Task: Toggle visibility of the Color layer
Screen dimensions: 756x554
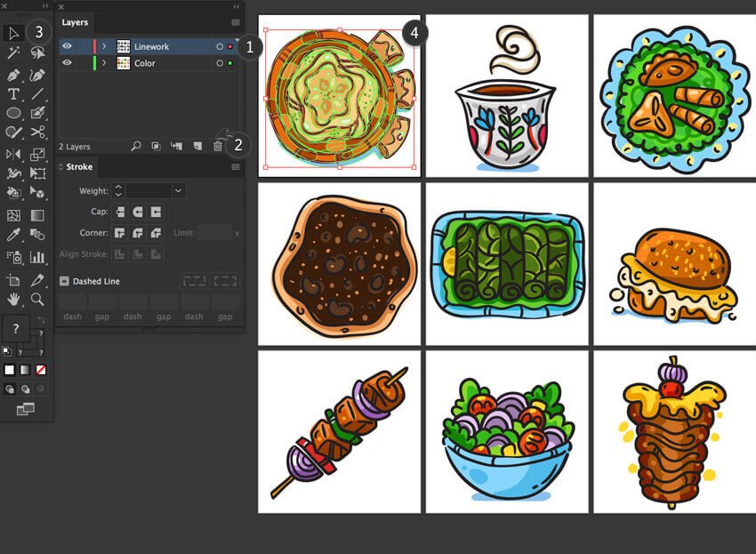Action: pyautogui.click(x=68, y=63)
